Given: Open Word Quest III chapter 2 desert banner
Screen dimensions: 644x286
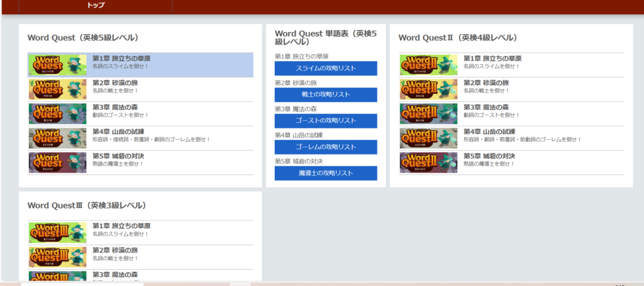Looking at the screenshot, I should [57, 257].
